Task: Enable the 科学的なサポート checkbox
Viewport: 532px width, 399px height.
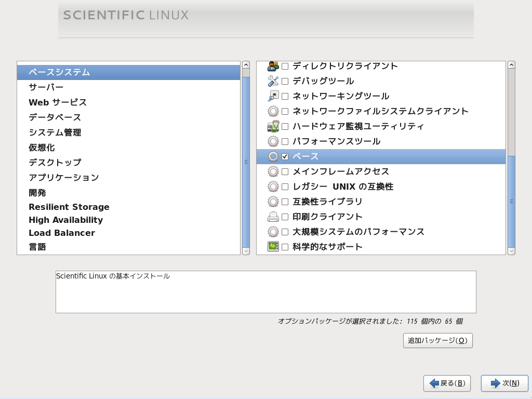Action: pos(285,247)
